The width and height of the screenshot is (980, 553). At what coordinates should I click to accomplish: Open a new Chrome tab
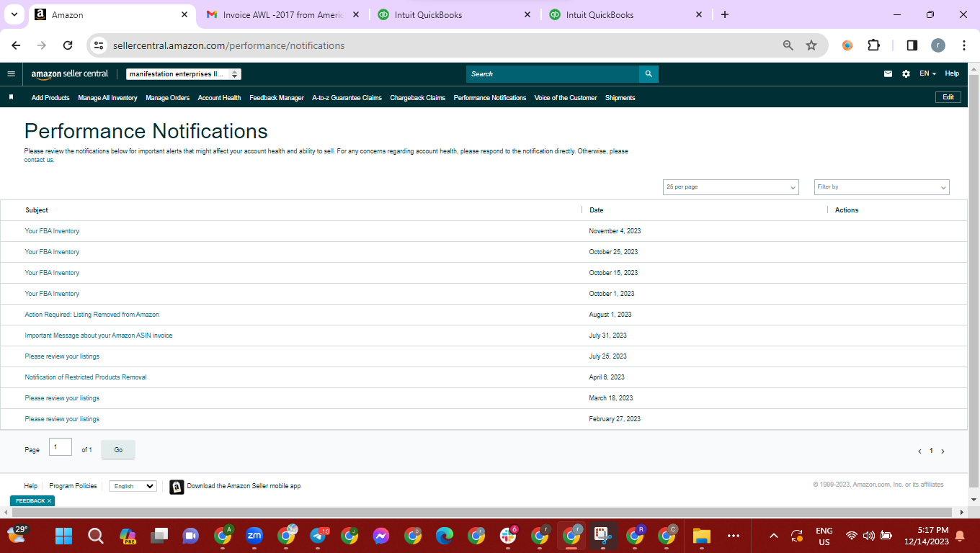pos(725,14)
